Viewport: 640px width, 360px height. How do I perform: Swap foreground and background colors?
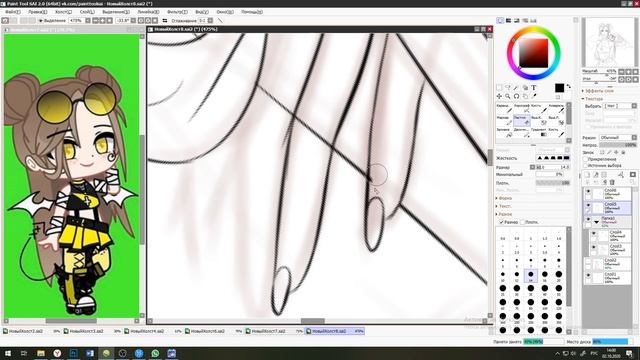pyautogui.click(x=569, y=86)
